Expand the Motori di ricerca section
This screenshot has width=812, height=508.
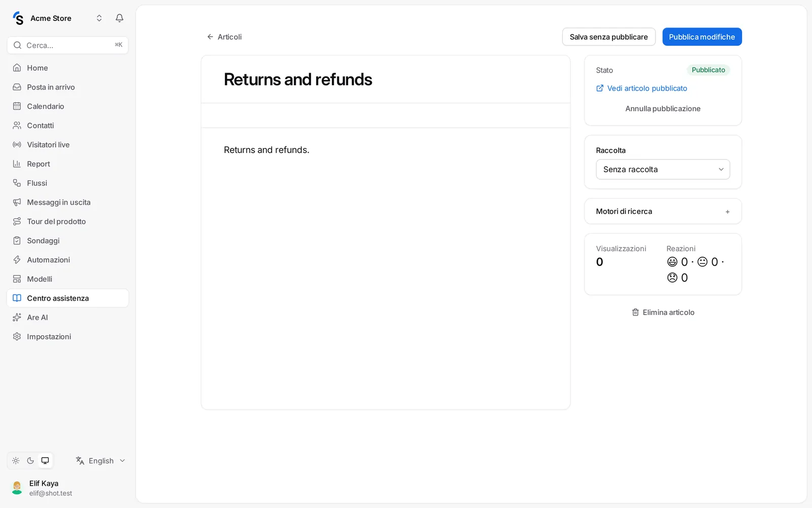[x=663, y=211]
